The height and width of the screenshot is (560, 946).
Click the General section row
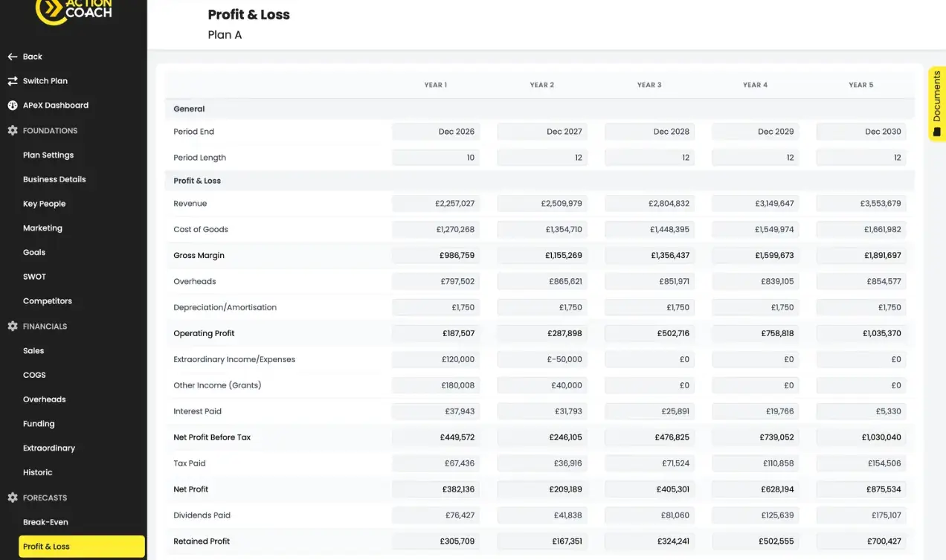coord(539,109)
